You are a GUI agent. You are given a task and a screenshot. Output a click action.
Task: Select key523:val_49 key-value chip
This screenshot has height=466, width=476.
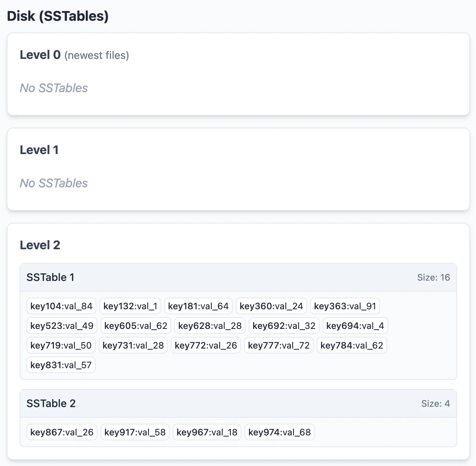pyautogui.click(x=62, y=326)
